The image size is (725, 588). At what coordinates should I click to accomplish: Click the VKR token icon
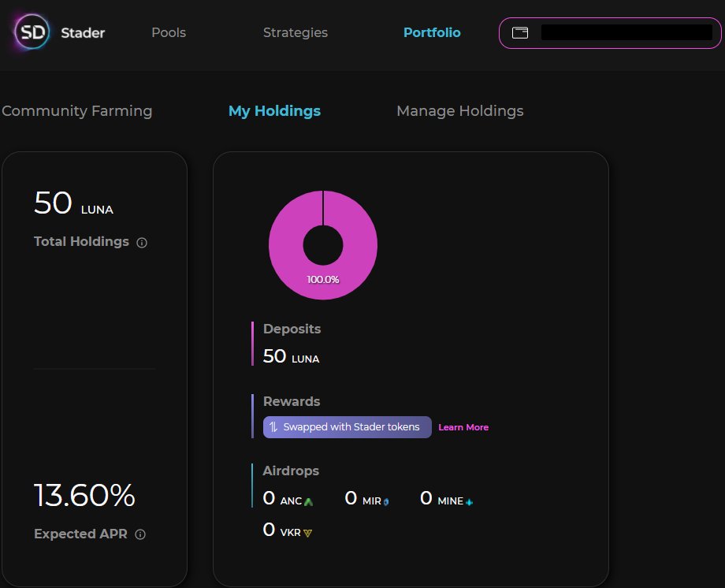[x=307, y=533]
